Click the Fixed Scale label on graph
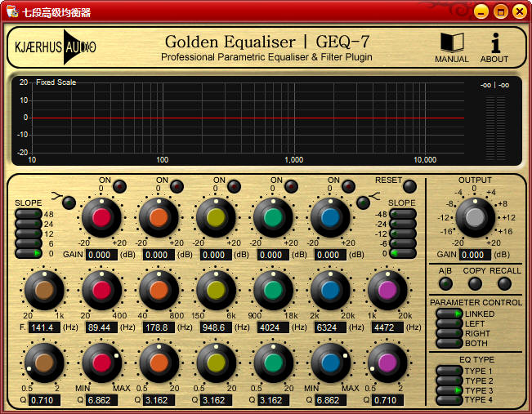The height and width of the screenshot is (414, 532). pos(56,82)
